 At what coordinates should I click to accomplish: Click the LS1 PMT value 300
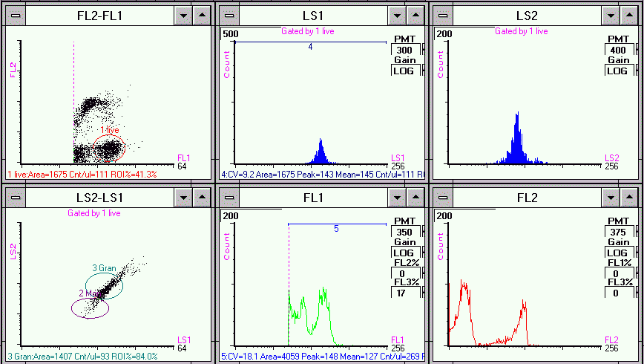[405, 49]
